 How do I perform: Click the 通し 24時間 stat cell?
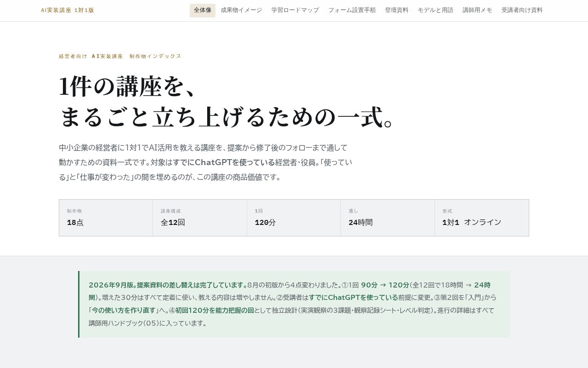click(388, 218)
